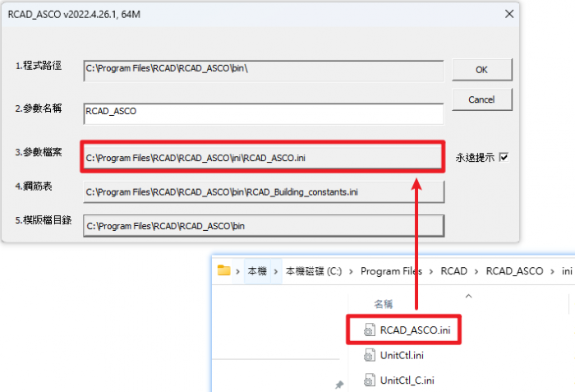575x392 pixels.
Task: Click the pin icon in Explorer sidebar
Action: (x=339, y=385)
